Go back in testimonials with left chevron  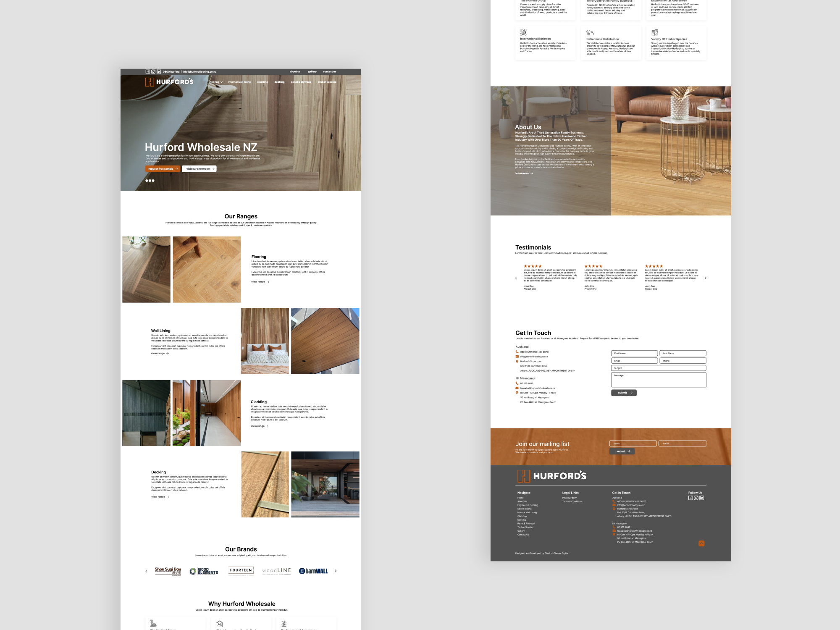(x=516, y=278)
